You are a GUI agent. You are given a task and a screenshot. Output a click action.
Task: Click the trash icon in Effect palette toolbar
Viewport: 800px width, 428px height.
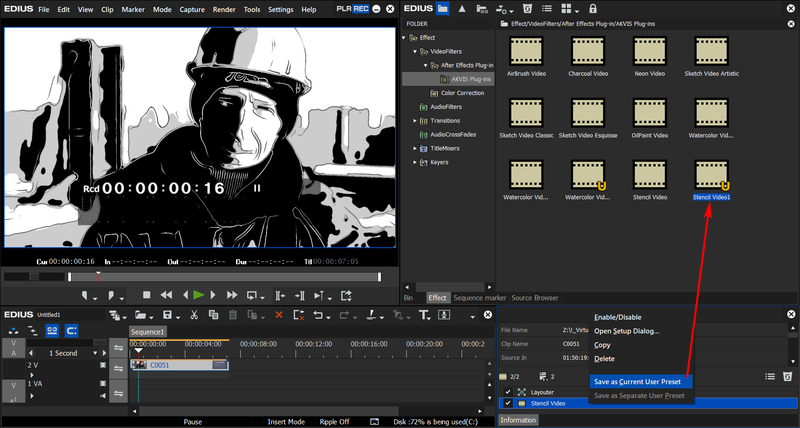click(x=528, y=9)
